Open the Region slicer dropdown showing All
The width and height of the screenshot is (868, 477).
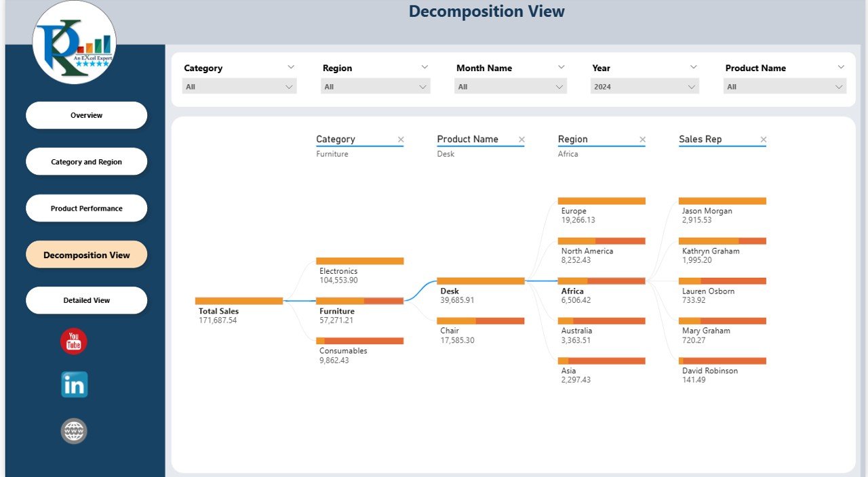click(376, 87)
